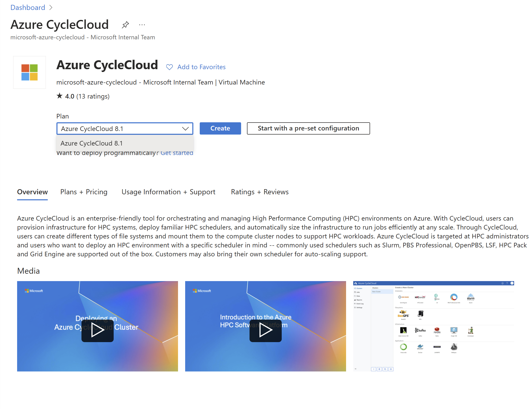Click the redis icon in the screenshot

pyautogui.click(x=437, y=330)
